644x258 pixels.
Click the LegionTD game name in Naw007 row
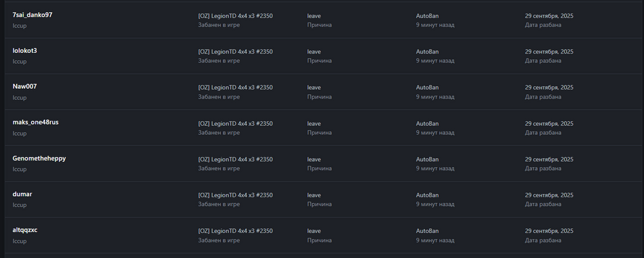(x=235, y=87)
